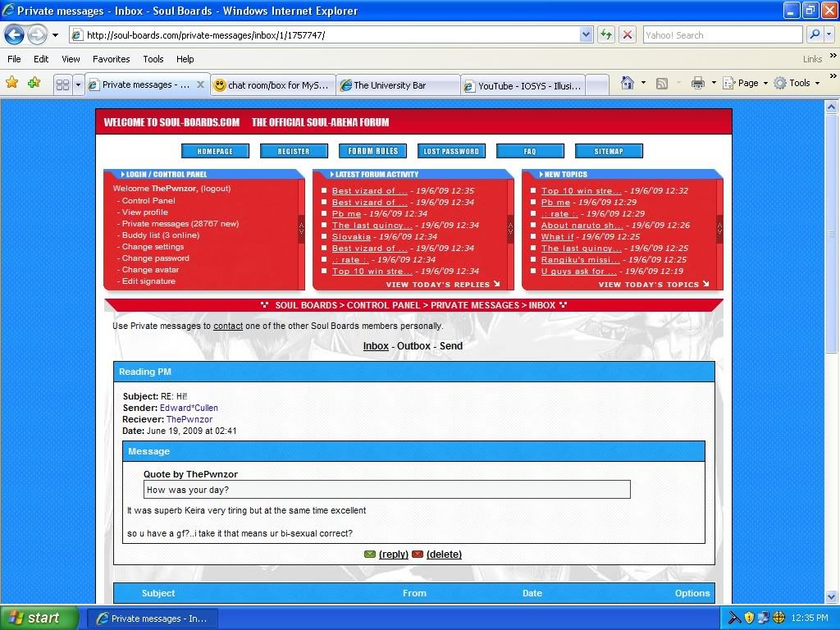Open the Favorites Center star icon

click(12, 83)
